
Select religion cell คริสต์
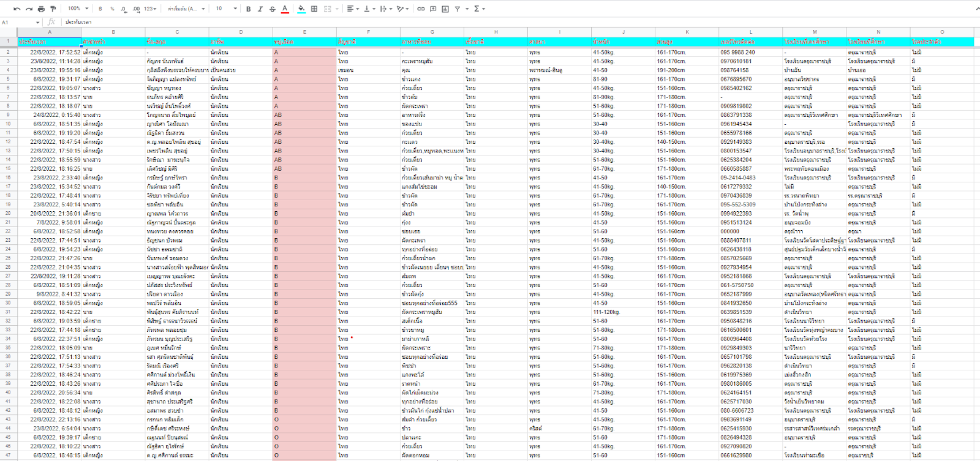559,429
